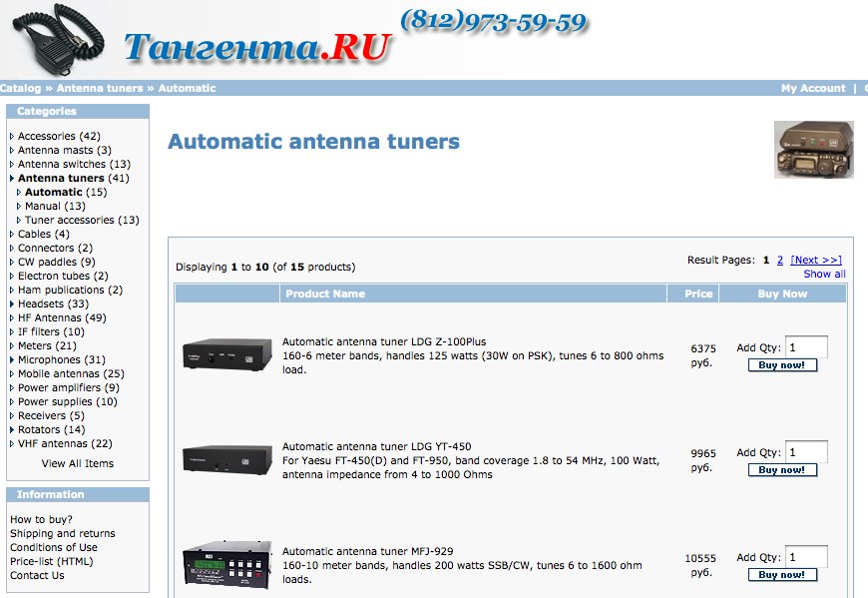Viewport: 868px width, 598px height.
Task: Open Price-list (HTML)
Action: (52, 561)
